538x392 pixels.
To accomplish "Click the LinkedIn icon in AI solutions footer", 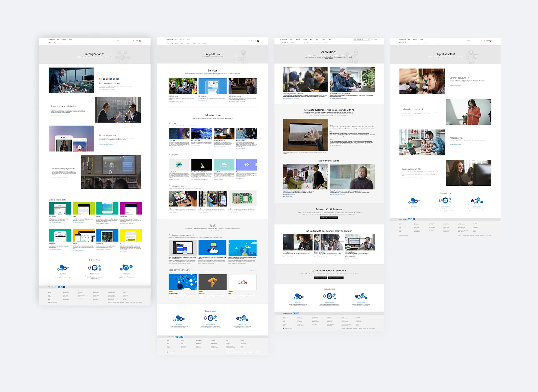I will tap(294, 313).
